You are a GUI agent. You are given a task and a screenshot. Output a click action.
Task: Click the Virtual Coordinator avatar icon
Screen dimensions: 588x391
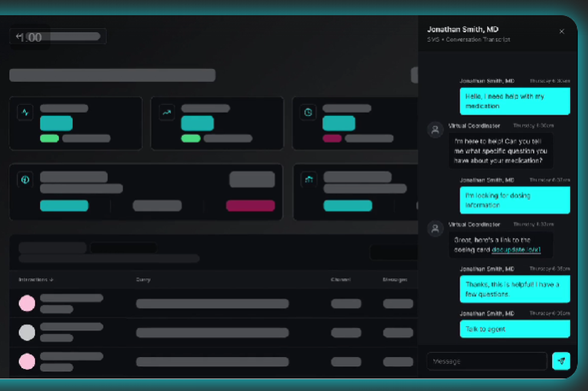[435, 131]
